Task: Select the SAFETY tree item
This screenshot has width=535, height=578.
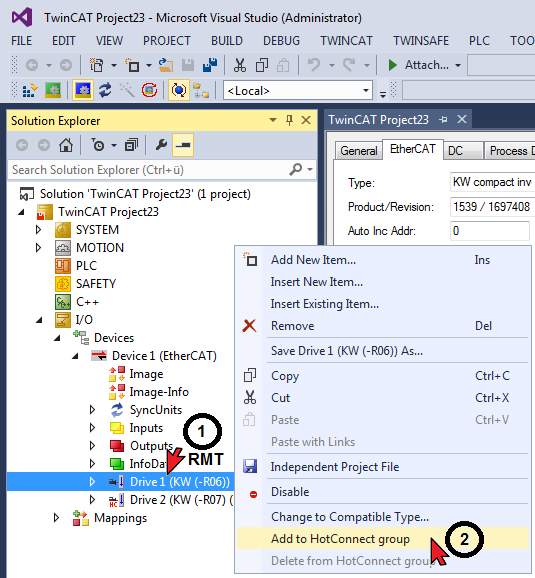Action: pyautogui.click(x=96, y=284)
